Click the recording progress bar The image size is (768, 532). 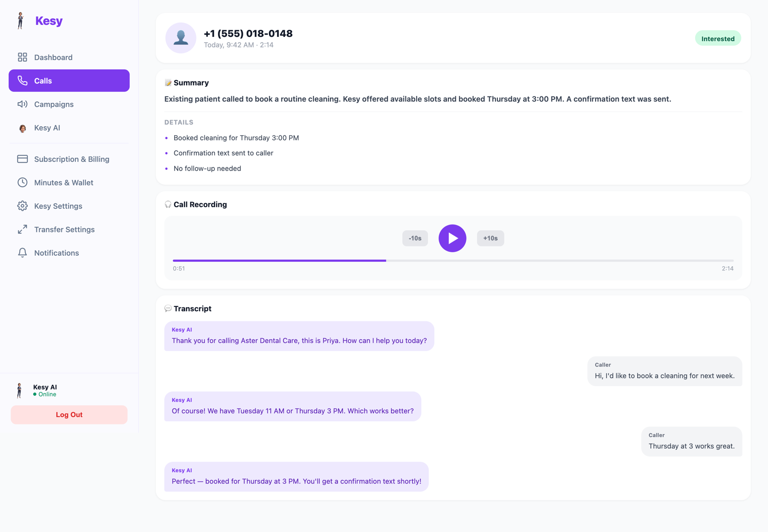[453, 260]
